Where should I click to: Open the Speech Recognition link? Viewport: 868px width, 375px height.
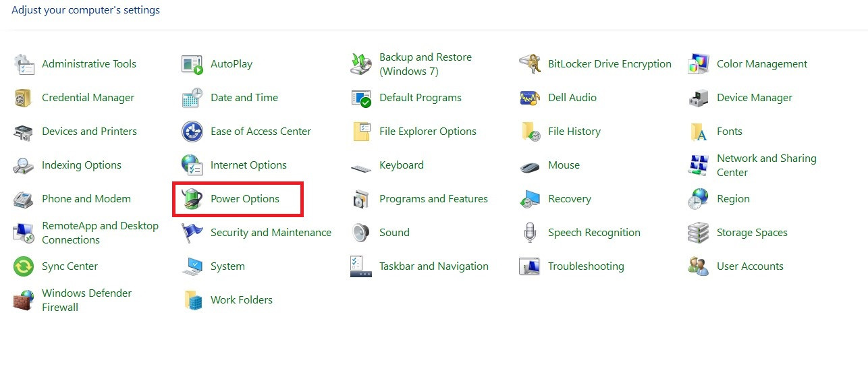594,233
